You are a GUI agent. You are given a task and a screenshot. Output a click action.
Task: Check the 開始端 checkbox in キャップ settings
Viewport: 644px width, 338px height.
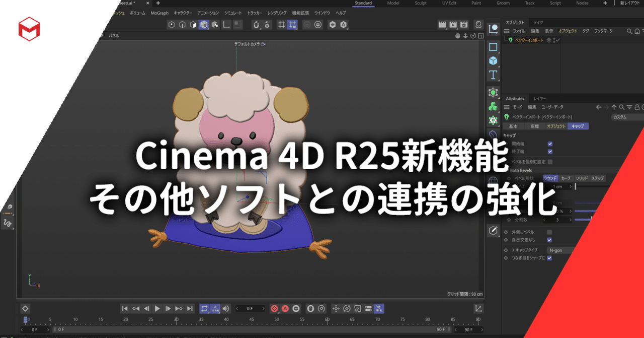pyautogui.click(x=550, y=144)
